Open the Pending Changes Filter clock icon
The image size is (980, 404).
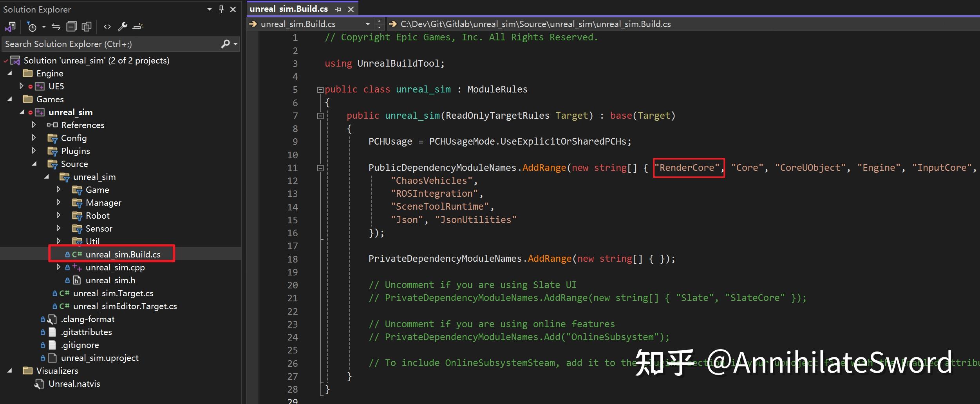pyautogui.click(x=33, y=26)
